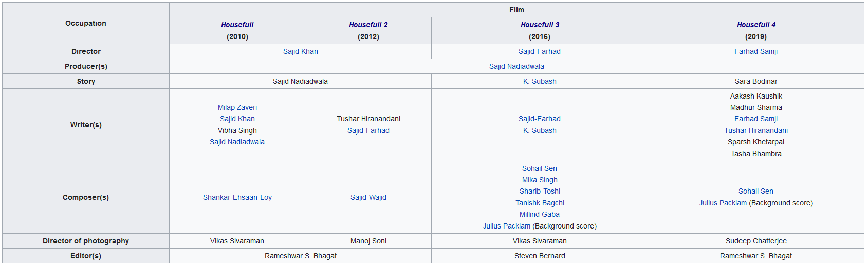Click the Sajid Nadiadwala producer link
This screenshot has width=868, height=266.
(x=516, y=66)
